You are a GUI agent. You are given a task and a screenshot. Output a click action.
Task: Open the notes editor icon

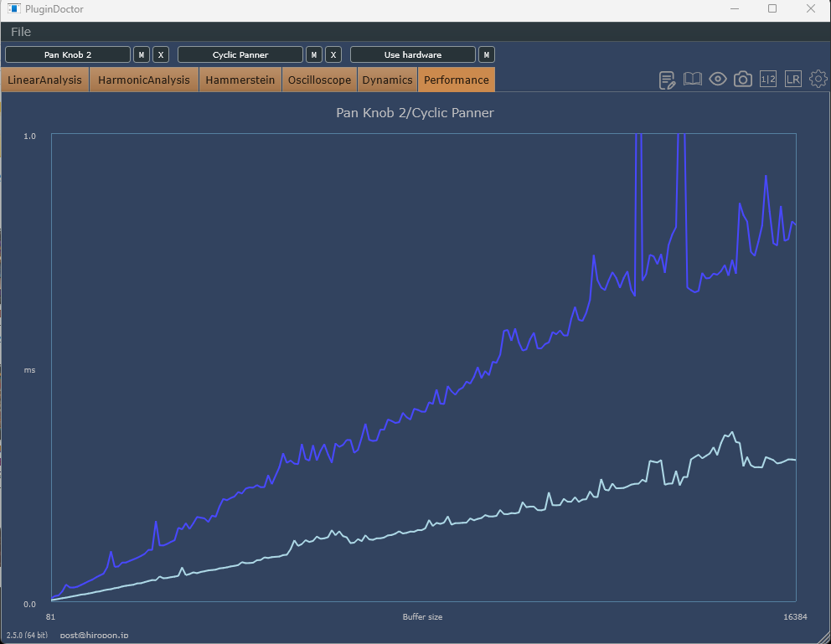click(x=668, y=80)
